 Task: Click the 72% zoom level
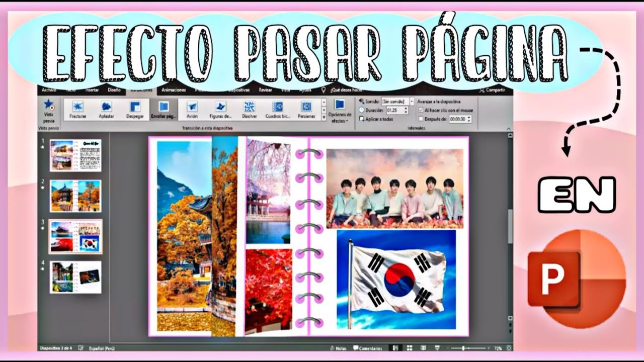point(498,348)
